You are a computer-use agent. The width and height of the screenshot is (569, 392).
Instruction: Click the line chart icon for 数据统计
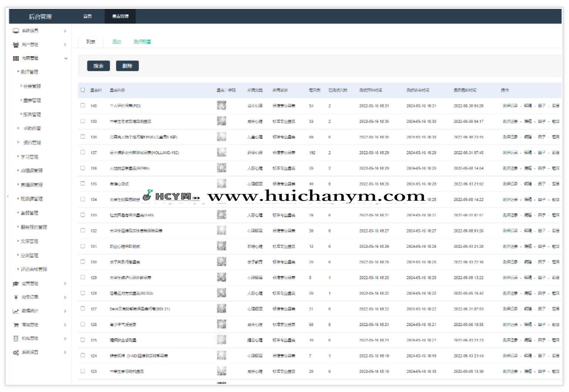point(16,311)
